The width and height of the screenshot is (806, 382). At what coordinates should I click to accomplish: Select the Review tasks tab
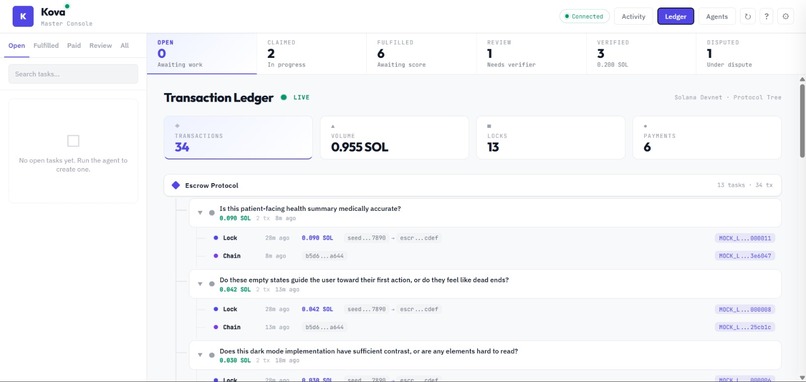100,46
